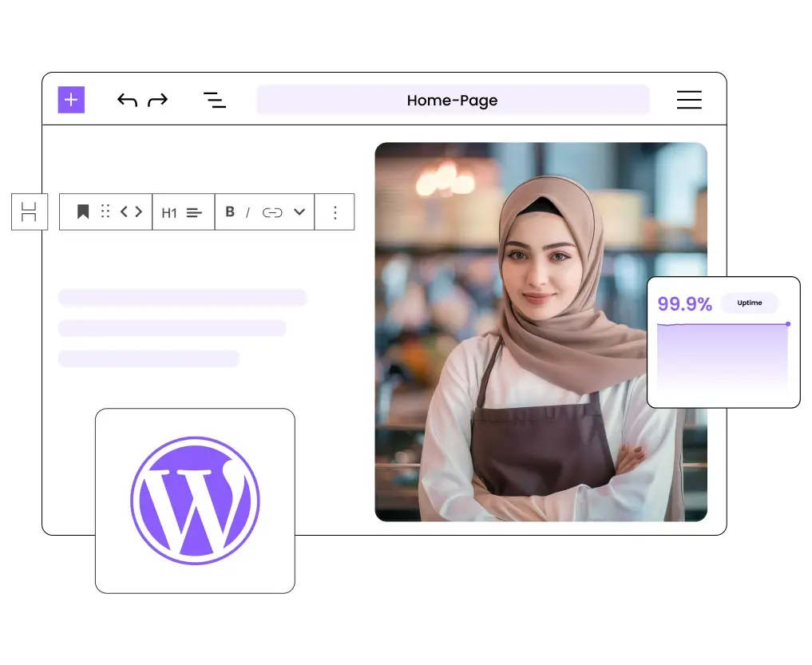
Task: Insert a link
Action: click(x=272, y=212)
